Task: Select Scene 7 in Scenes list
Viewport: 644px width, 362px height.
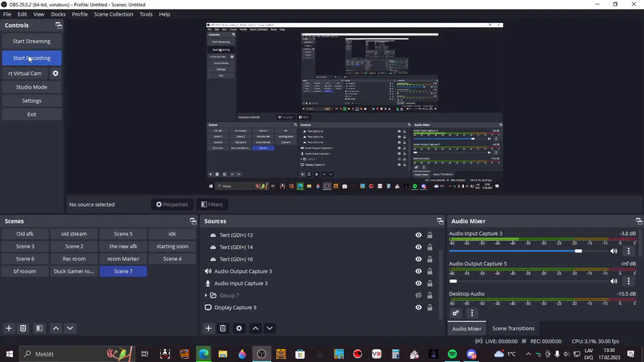Action: [x=123, y=271]
